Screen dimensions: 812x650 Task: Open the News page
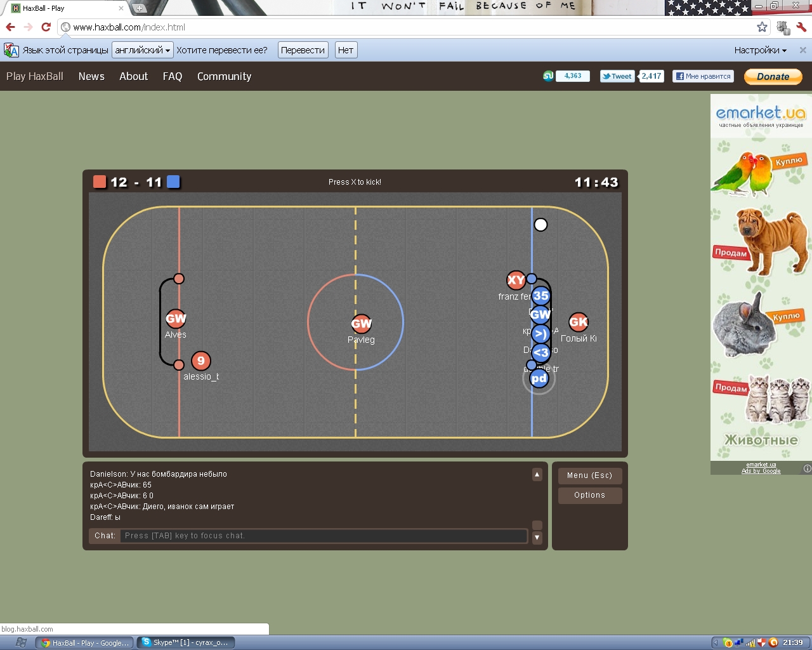click(x=91, y=76)
